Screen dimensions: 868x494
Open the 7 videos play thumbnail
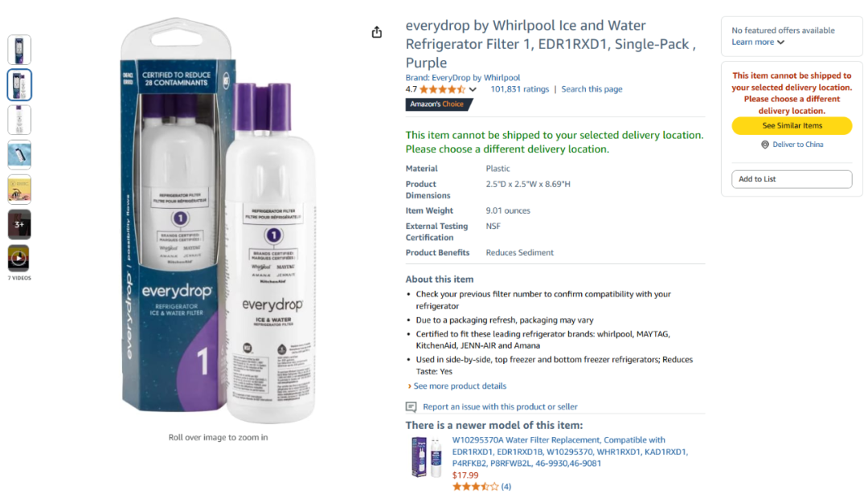18,259
